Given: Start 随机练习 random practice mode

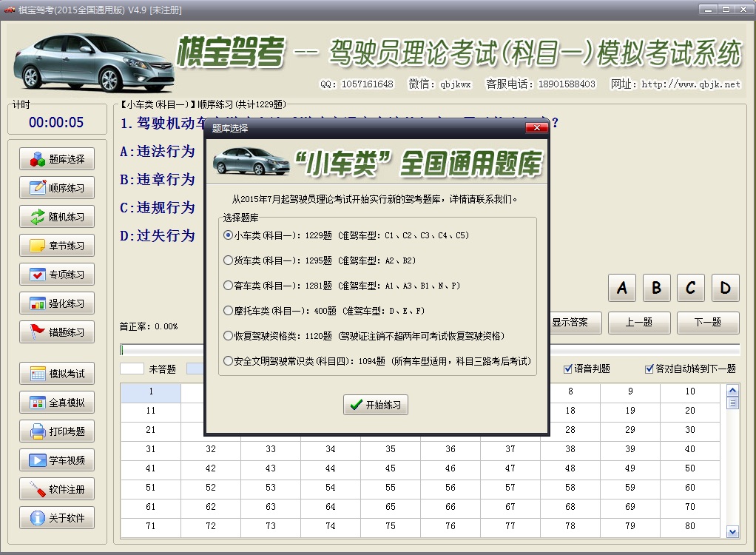Looking at the screenshot, I should (x=55, y=216).
